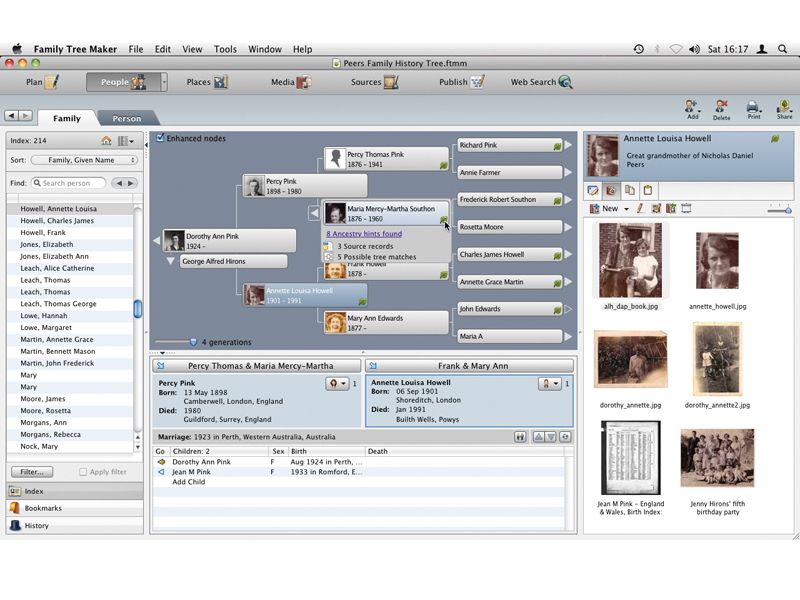800x600 pixels.
Task: Collapse the George Alfred Hirons branch triangle
Action: tap(168, 260)
